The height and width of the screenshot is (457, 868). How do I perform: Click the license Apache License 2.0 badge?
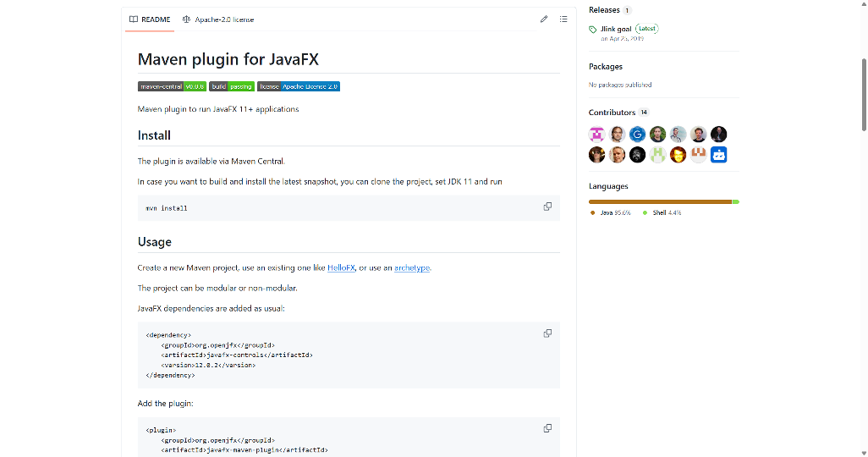[299, 86]
